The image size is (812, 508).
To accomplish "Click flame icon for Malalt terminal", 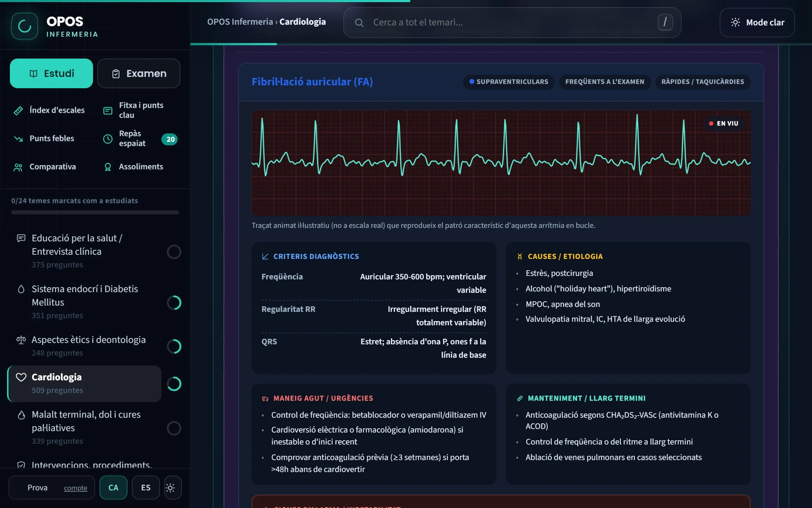I will coord(21,415).
